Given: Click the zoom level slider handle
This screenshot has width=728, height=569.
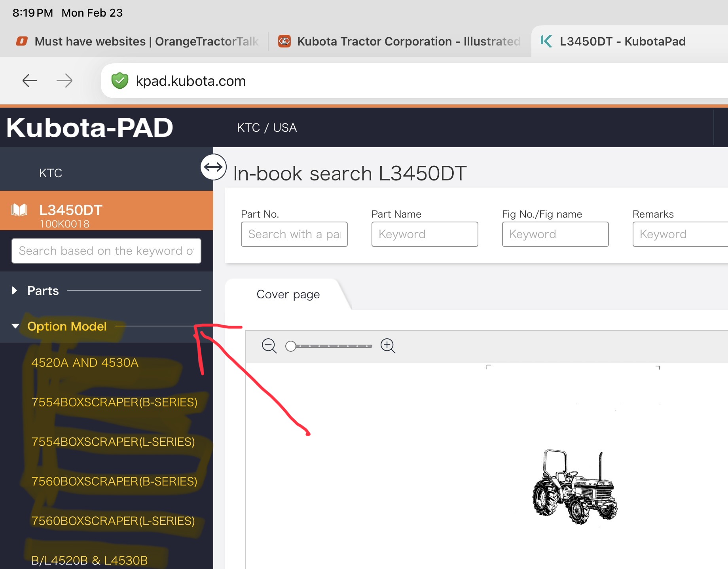Looking at the screenshot, I should coord(291,346).
